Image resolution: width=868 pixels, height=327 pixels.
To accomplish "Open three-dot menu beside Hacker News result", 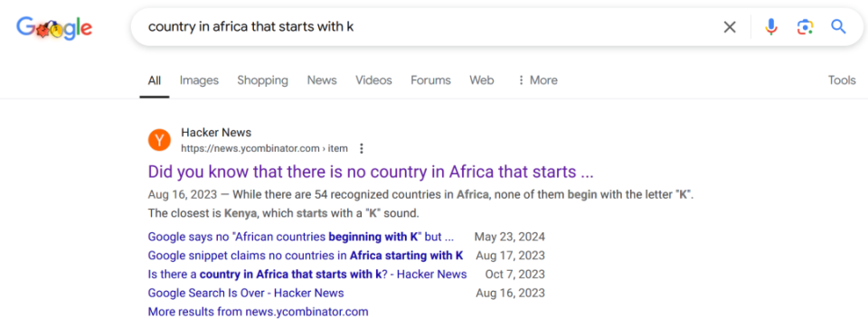I will coord(362,148).
